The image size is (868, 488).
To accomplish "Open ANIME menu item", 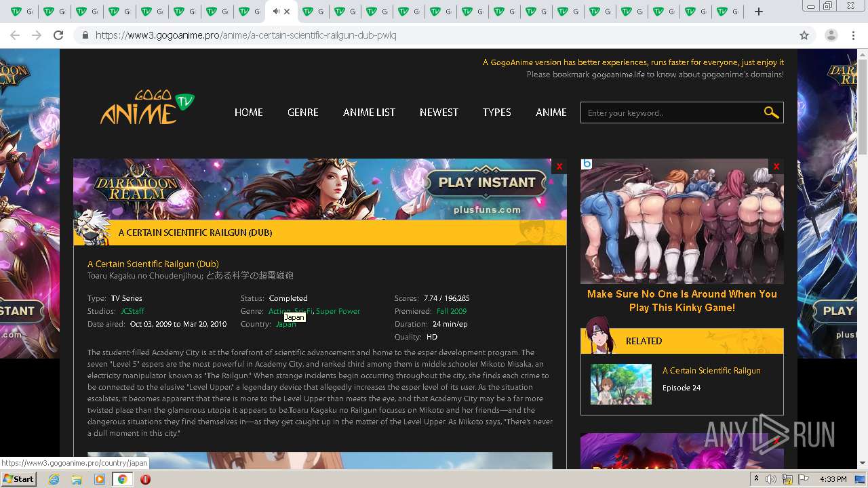I will [x=551, y=113].
